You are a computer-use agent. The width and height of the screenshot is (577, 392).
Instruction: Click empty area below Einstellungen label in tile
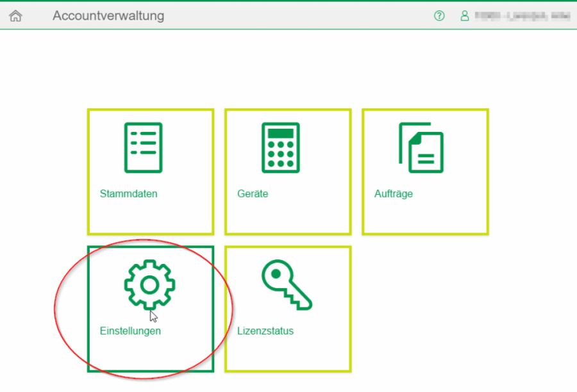(150, 352)
